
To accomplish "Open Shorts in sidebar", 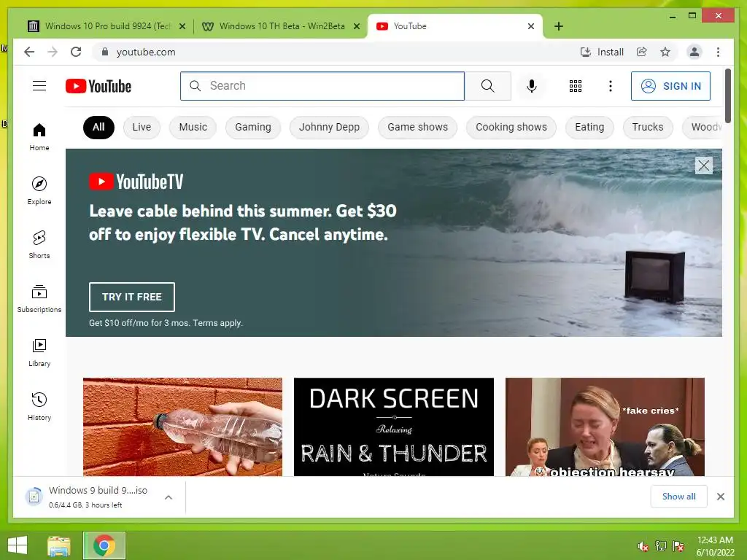I will [x=39, y=245].
